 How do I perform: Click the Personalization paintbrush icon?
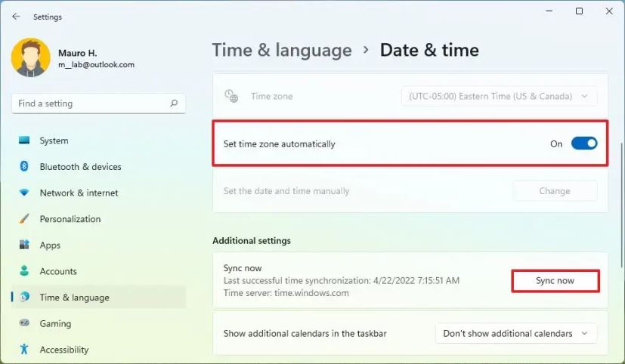[24, 219]
